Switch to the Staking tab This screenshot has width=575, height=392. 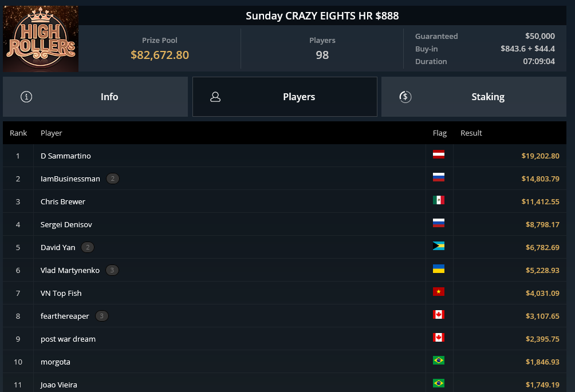pyautogui.click(x=474, y=97)
